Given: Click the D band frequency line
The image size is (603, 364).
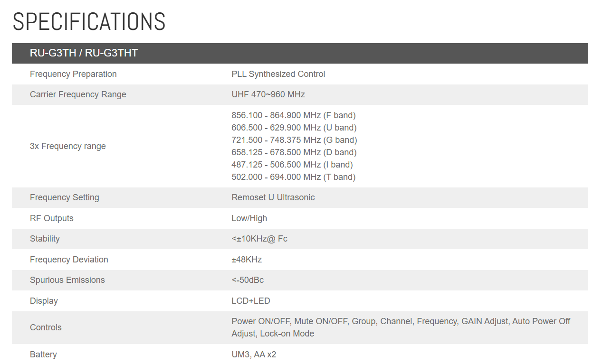Looking at the screenshot, I should 294,152.
